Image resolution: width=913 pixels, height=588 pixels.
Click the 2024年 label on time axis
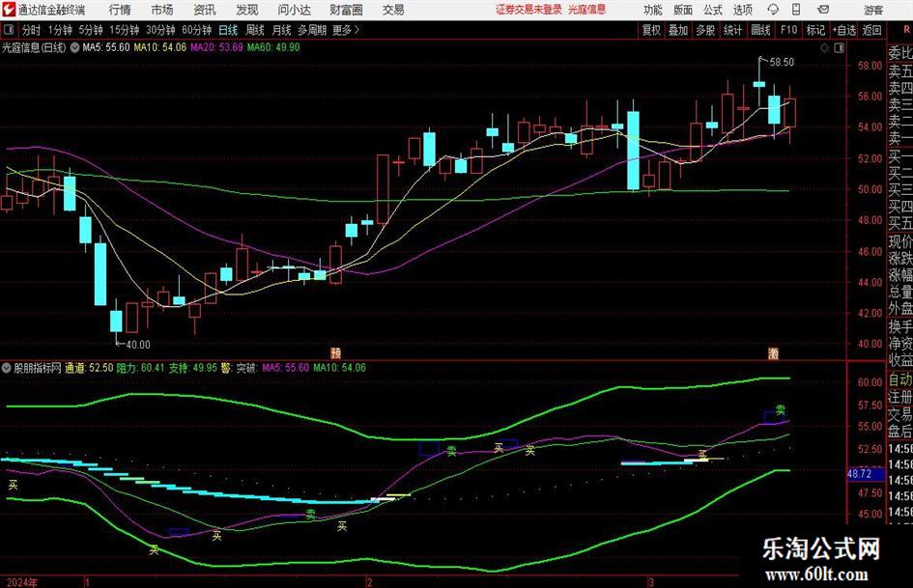click(x=21, y=582)
